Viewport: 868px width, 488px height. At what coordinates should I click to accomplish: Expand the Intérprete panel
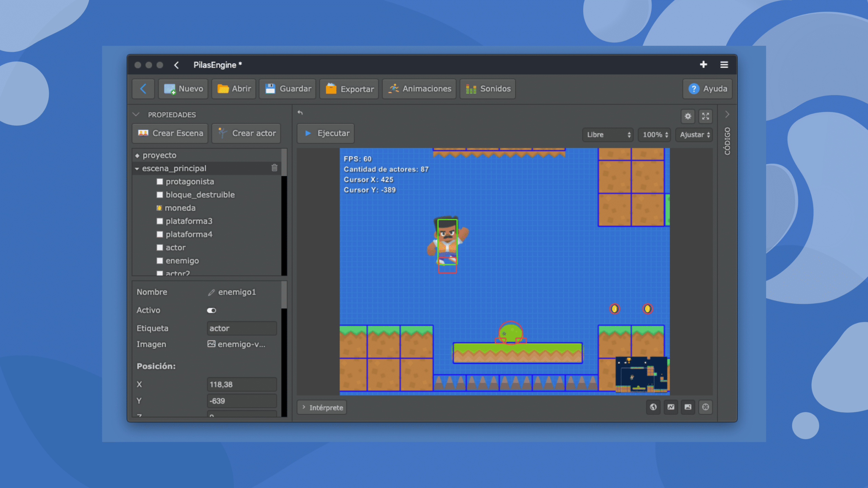click(322, 407)
